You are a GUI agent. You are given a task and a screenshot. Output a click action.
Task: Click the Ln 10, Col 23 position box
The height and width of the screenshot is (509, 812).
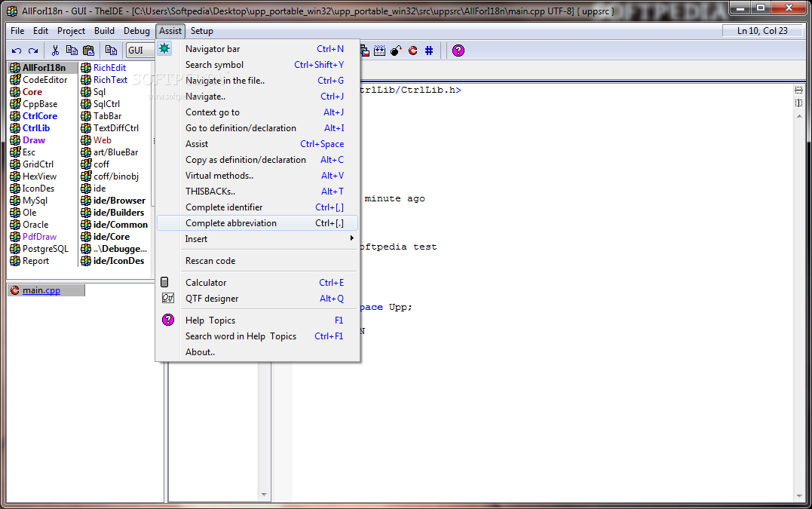coord(762,31)
